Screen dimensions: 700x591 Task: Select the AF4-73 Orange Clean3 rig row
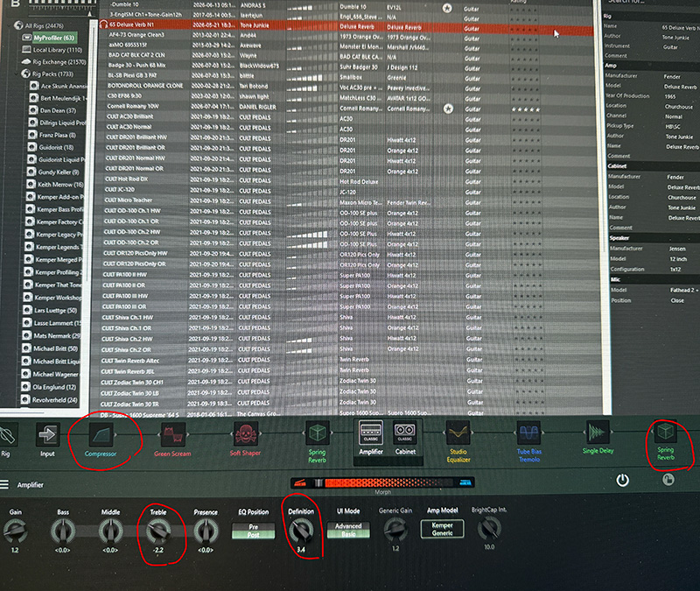tap(346, 35)
